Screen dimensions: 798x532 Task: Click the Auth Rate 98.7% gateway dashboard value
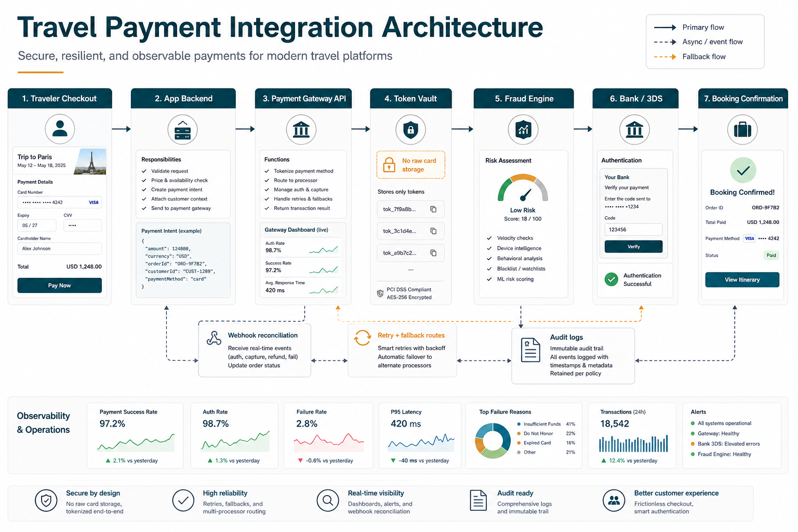click(x=273, y=250)
